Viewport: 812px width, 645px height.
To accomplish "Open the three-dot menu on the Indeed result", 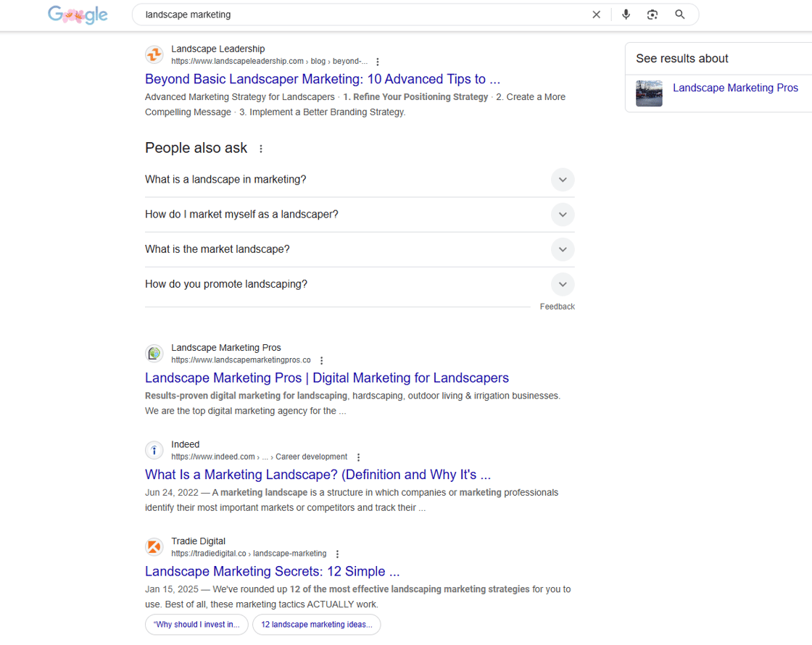I will pyautogui.click(x=359, y=457).
